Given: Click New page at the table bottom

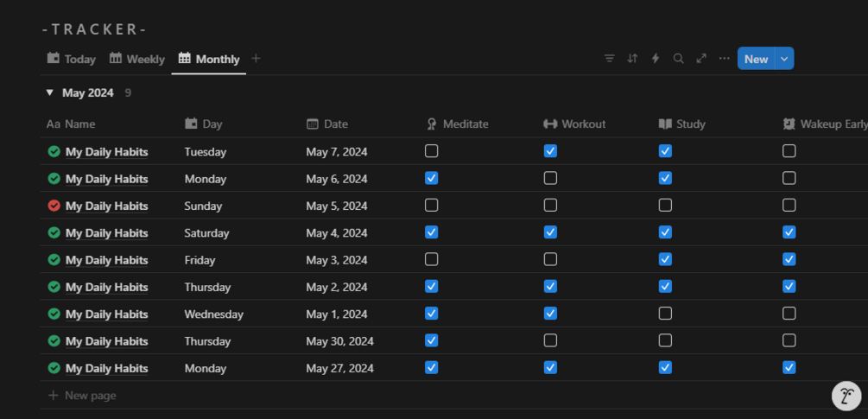Looking at the screenshot, I should tap(90, 396).
